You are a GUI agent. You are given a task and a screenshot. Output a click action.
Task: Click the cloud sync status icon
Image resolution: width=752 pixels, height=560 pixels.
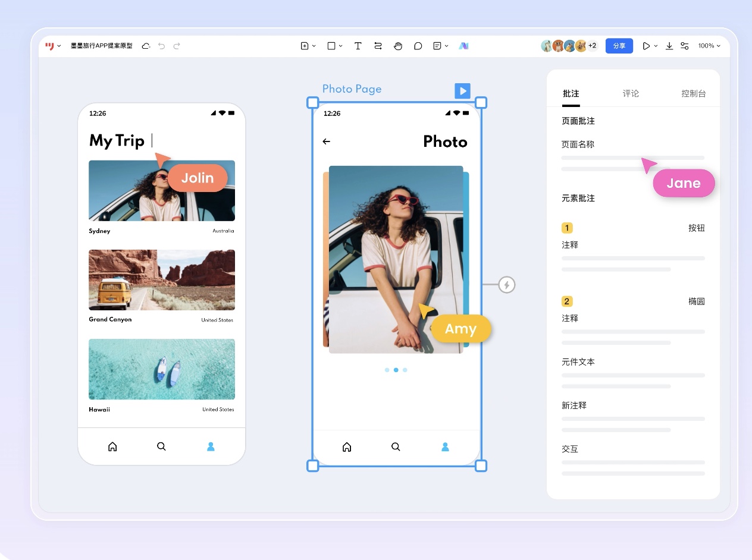click(x=146, y=46)
